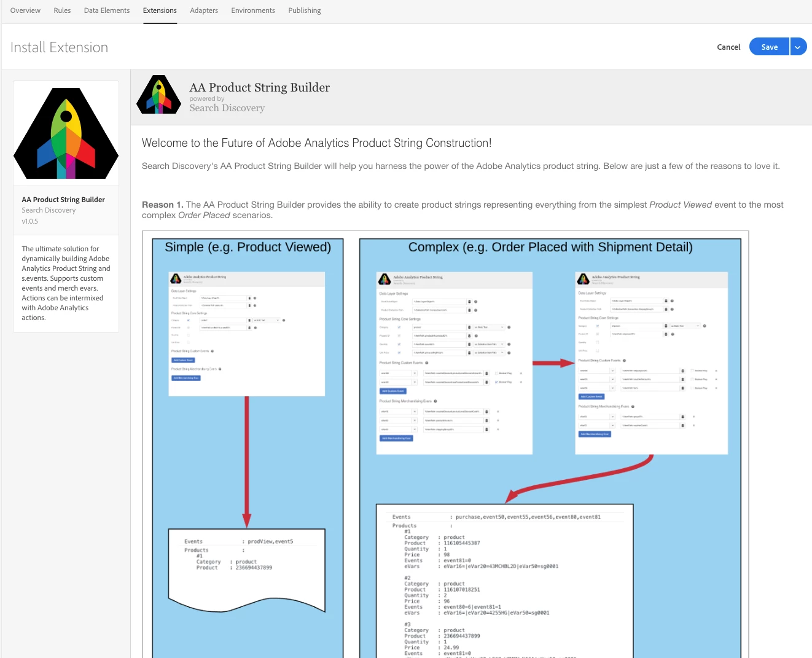Click the 'prodView,event5' events output line
The height and width of the screenshot is (658, 812).
(270, 542)
